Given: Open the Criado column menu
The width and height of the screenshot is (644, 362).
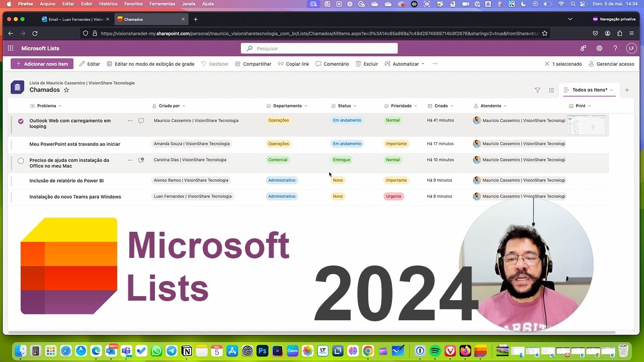Looking at the screenshot, I should click(440, 106).
